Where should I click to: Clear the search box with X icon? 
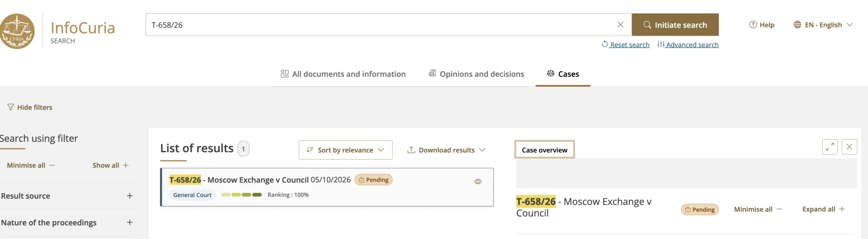point(620,25)
